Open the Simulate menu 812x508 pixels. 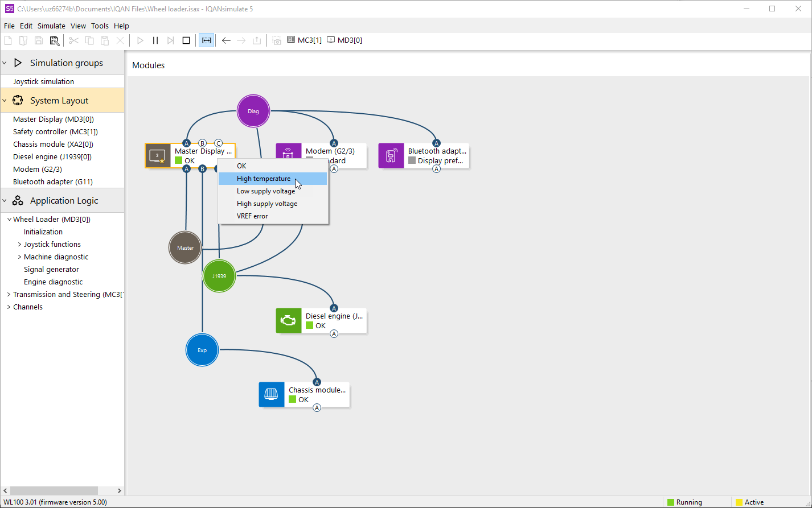click(51, 26)
